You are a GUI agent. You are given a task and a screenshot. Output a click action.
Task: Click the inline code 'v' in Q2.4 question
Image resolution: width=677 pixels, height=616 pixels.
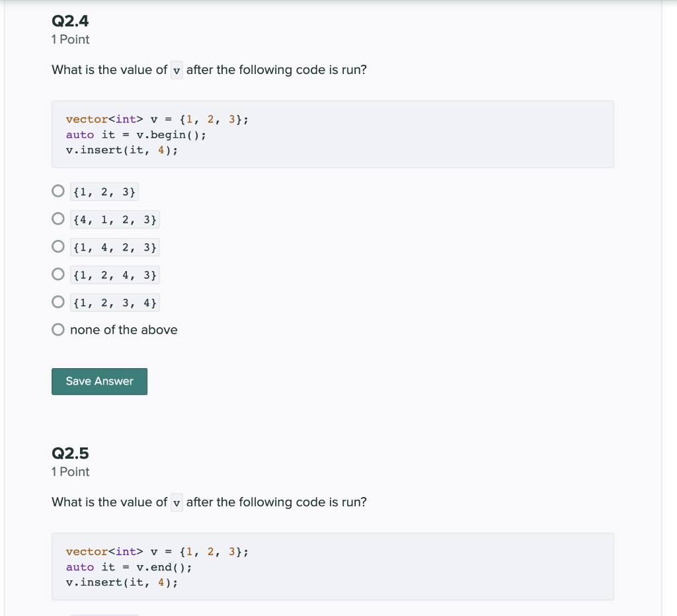click(x=176, y=70)
